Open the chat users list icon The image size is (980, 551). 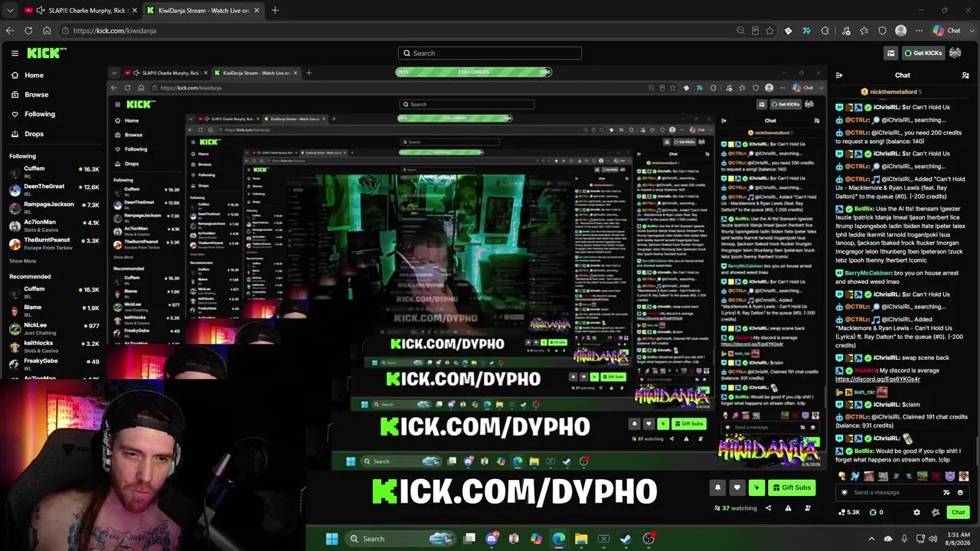point(965,75)
